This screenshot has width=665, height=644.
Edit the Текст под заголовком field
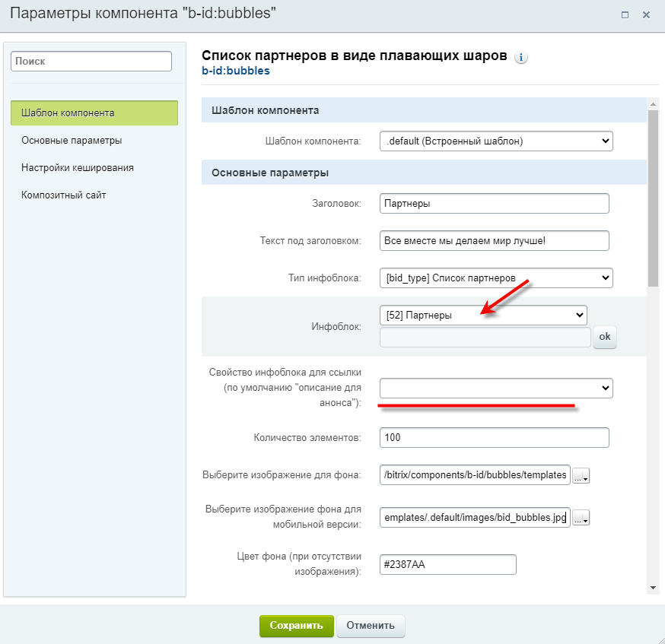(x=495, y=241)
